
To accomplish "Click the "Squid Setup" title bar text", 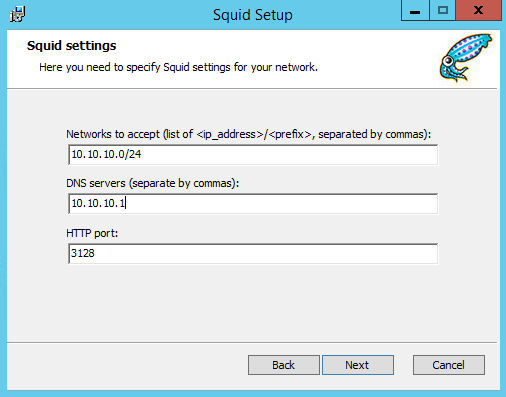I will [253, 15].
